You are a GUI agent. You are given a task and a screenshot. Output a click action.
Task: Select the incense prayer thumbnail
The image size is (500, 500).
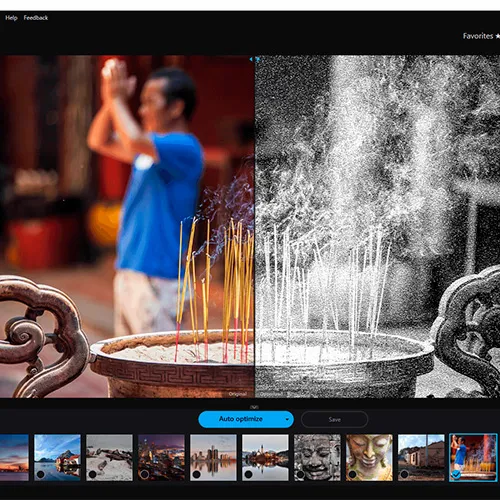click(x=473, y=457)
